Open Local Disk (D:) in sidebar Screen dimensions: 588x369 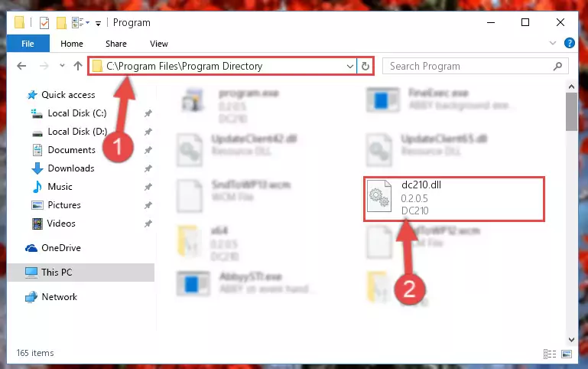point(77,132)
